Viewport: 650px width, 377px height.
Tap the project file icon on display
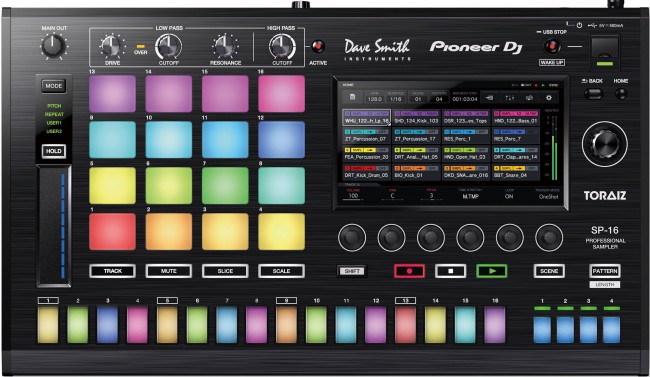point(352,97)
